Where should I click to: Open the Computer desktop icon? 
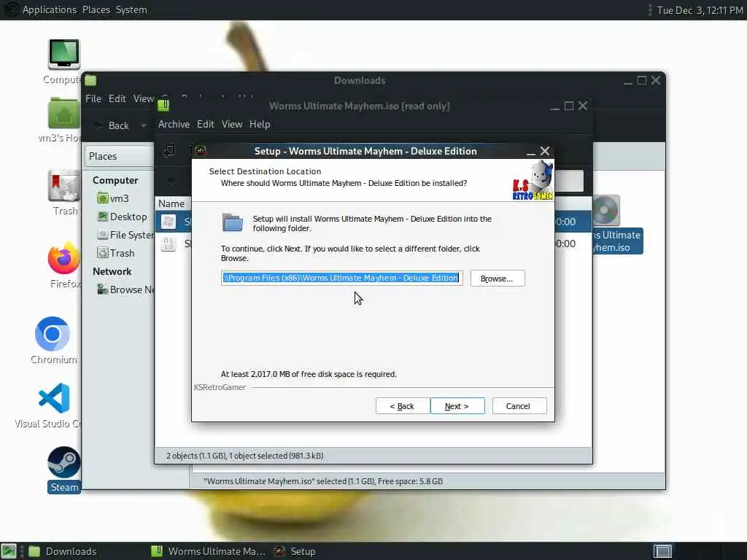[x=64, y=54]
